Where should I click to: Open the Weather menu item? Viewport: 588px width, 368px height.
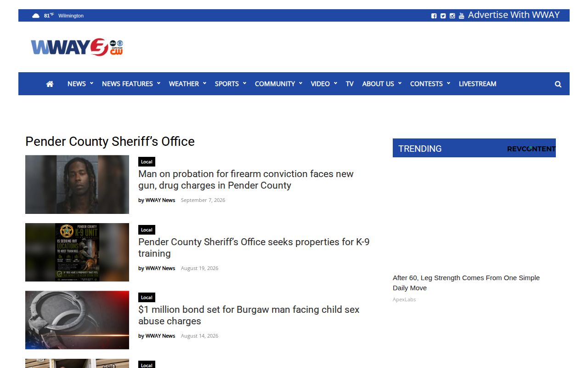point(184,84)
